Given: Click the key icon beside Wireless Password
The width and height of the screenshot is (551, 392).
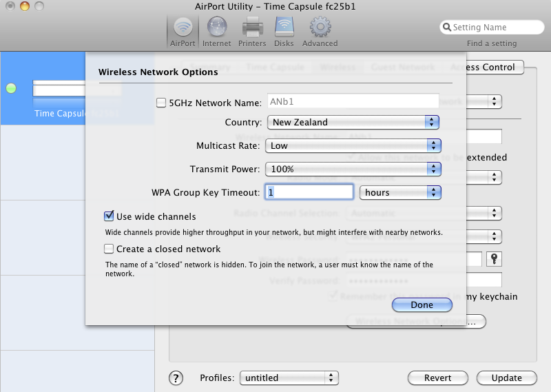Looking at the screenshot, I should [x=494, y=259].
